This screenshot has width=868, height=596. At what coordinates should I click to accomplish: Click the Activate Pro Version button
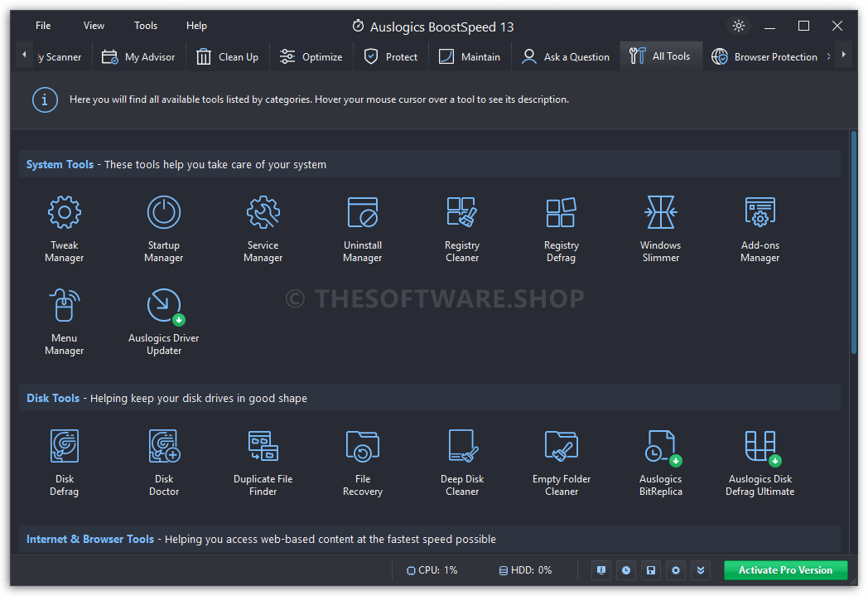click(785, 570)
